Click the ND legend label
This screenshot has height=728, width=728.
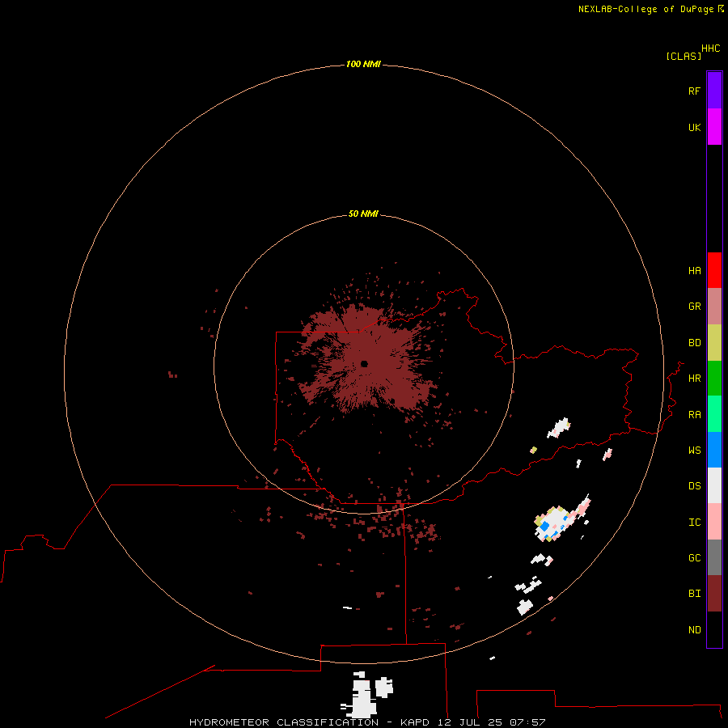pos(694,630)
